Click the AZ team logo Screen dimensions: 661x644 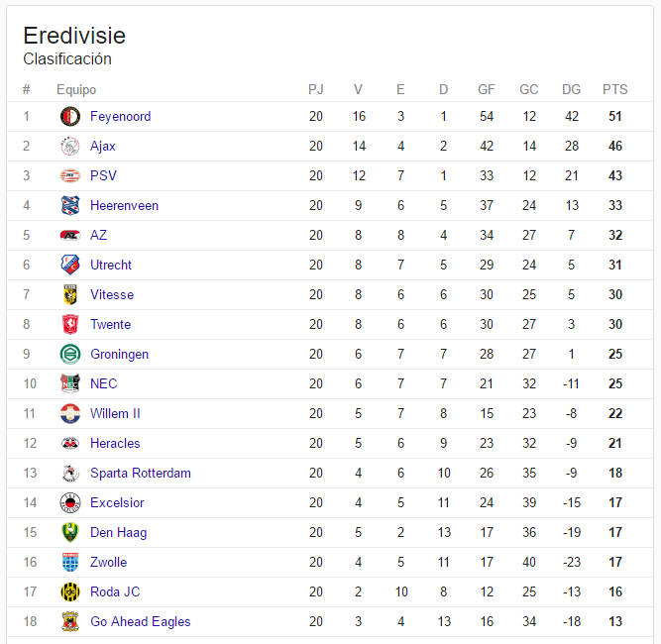[x=70, y=235]
